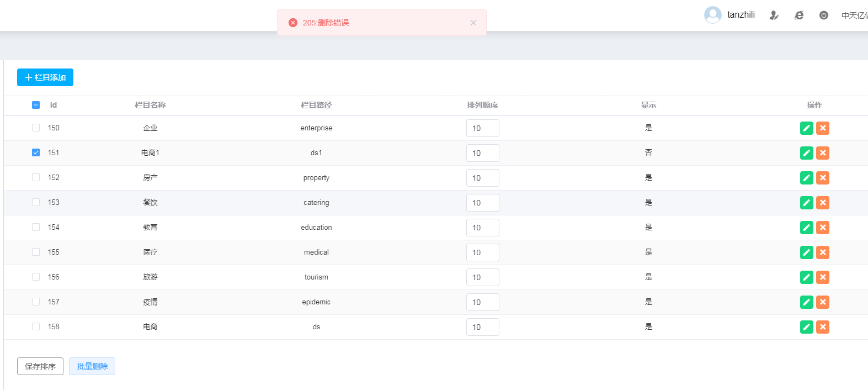The width and height of the screenshot is (868, 390).
Task: Close the 205:删除错误 alert
Action: pyautogui.click(x=473, y=23)
